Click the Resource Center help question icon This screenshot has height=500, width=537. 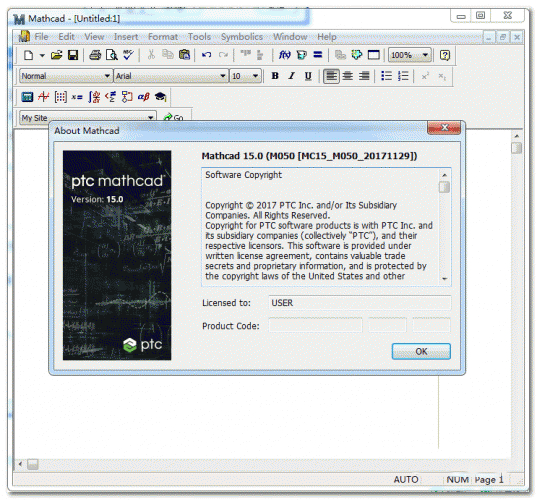445,55
